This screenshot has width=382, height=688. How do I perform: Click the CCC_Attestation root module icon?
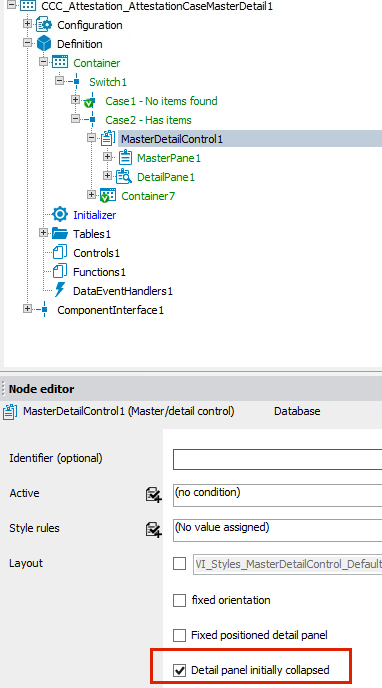coord(28,6)
